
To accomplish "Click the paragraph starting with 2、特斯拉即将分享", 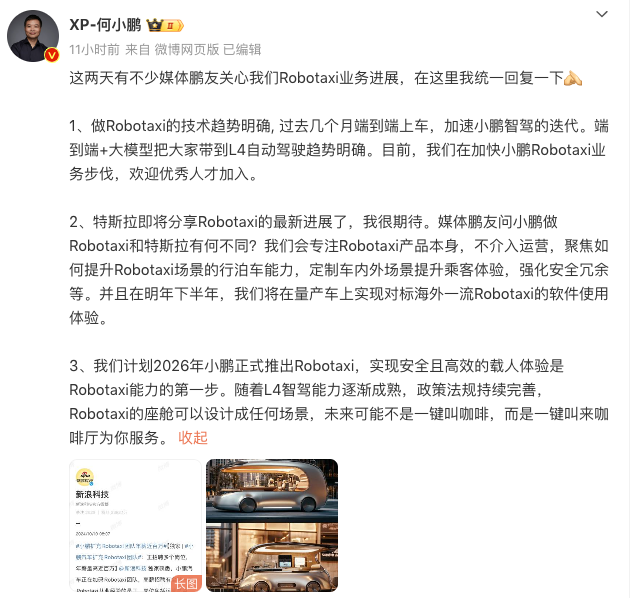I will point(339,270).
